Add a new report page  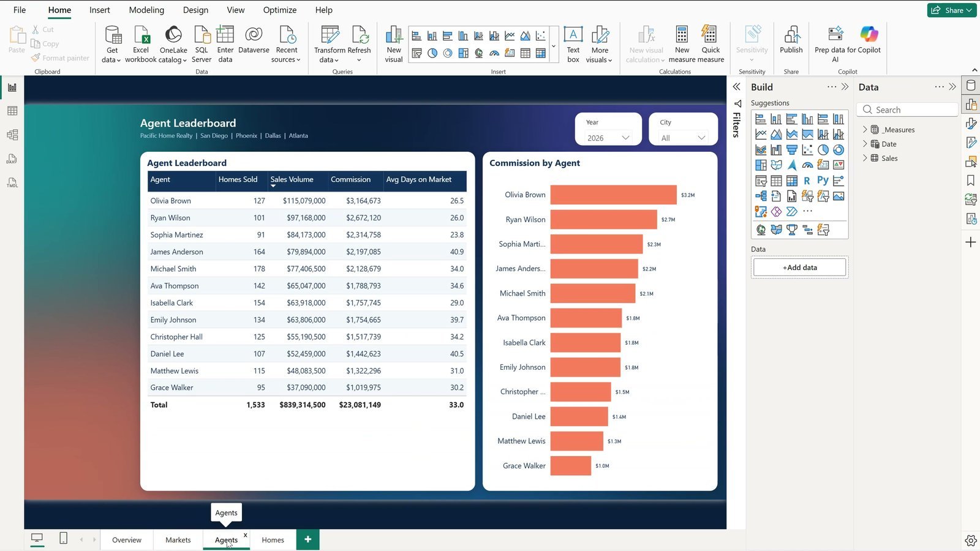pos(308,539)
